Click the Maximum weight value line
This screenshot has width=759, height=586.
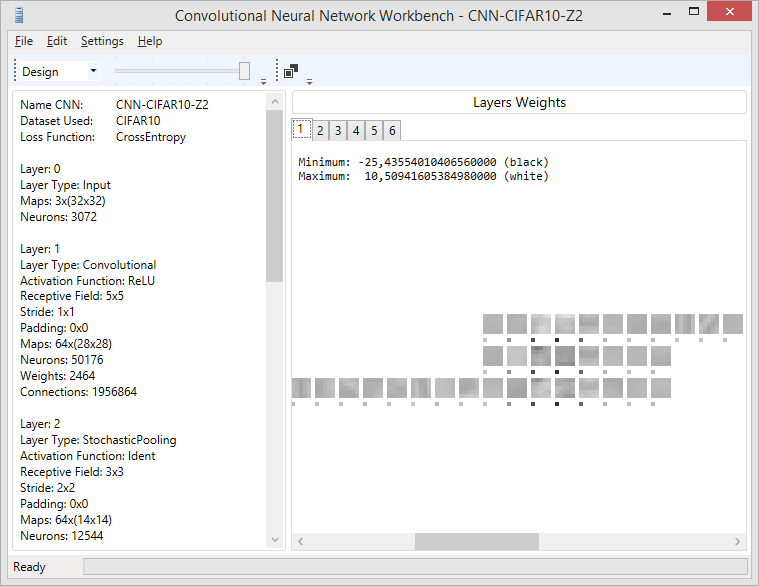point(424,176)
